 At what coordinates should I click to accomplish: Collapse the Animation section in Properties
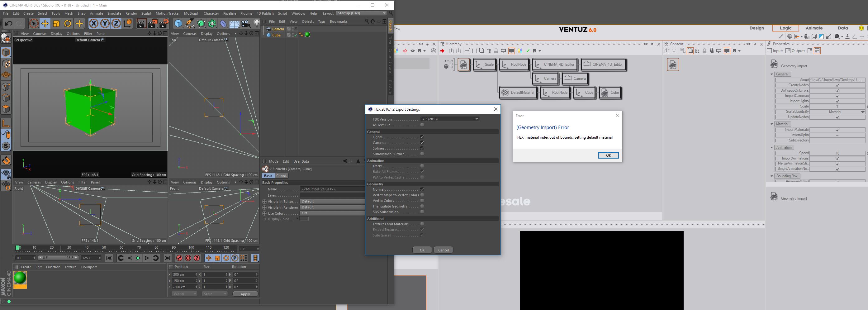pyautogui.click(x=772, y=148)
